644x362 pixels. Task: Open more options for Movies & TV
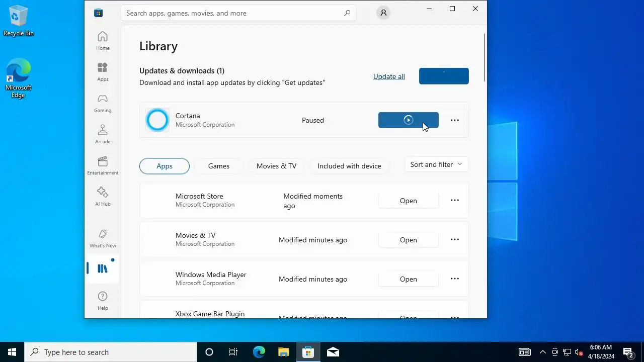coord(455,239)
